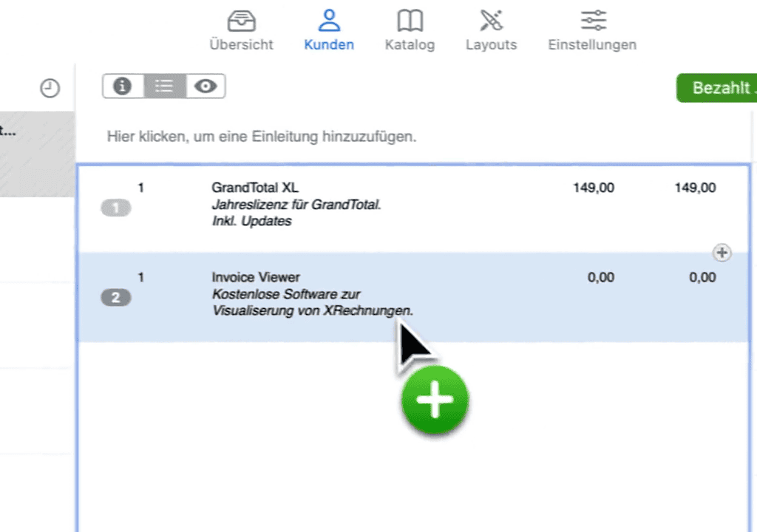Viewport: 757px width, 532px height.
Task: Click the clock history icon
Action: click(x=50, y=89)
